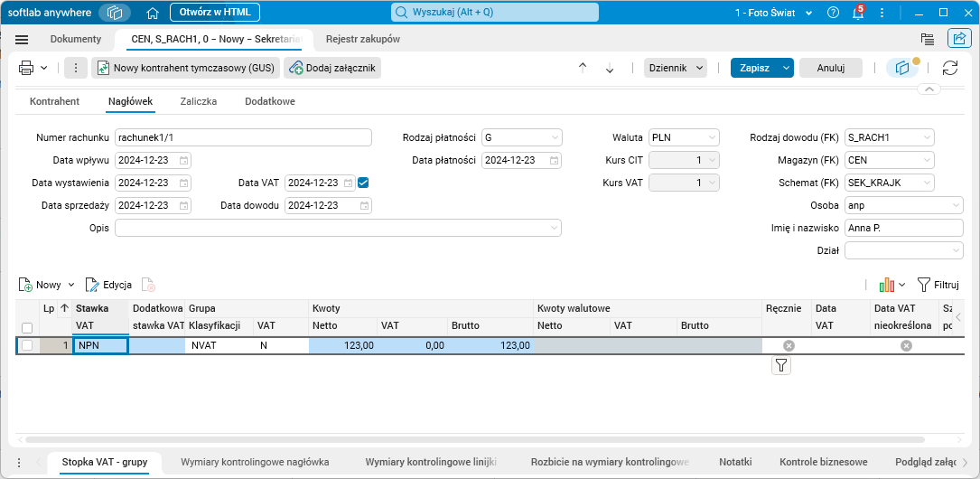Click the funnel filter button below Ręcznie
980x479 pixels.
coord(781,365)
